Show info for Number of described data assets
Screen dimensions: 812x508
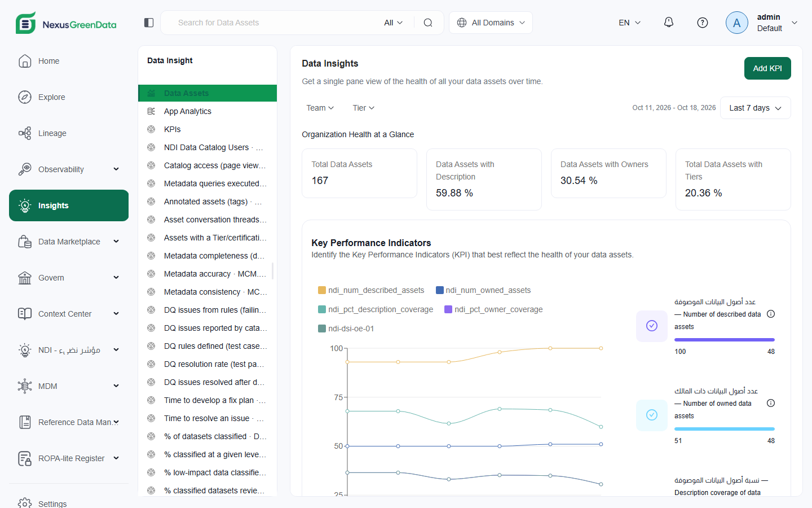tap(771, 314)
